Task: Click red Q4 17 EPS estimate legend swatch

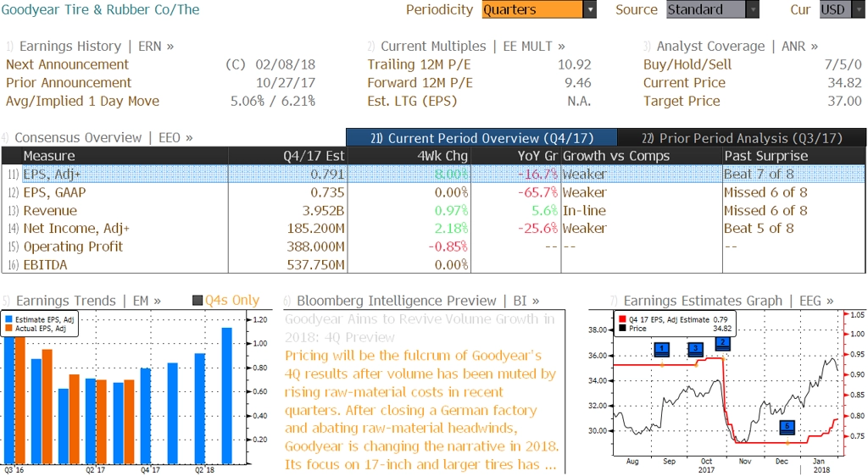Action: pyautogui.click(x=622, y=319)
